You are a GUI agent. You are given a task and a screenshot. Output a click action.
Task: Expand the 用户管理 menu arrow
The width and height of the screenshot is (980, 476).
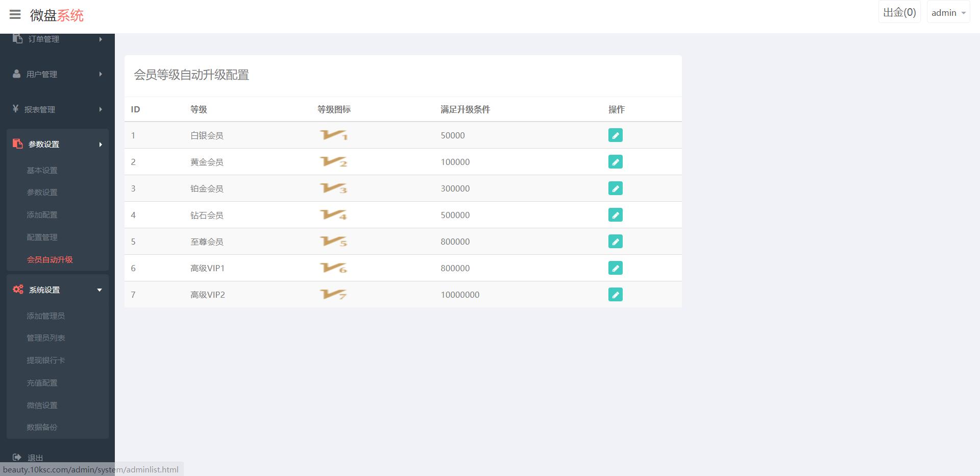pos(101,74)
